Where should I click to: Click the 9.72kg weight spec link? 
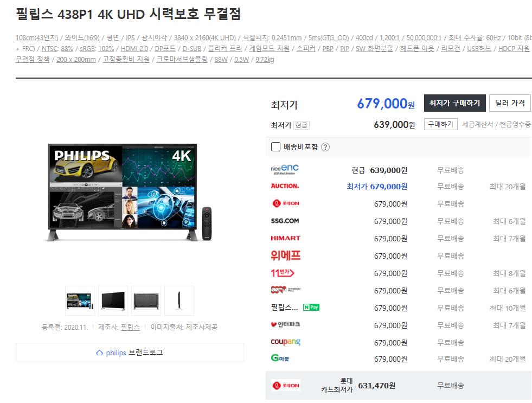point(265,59)
